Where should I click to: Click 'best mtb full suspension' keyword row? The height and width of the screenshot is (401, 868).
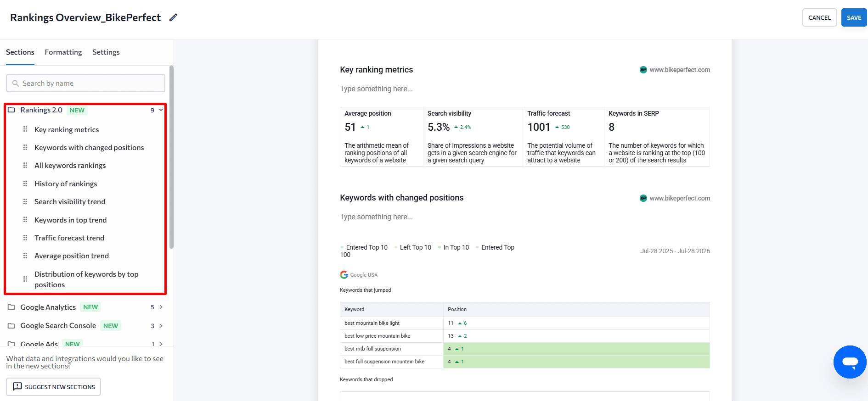coord(525,349)
